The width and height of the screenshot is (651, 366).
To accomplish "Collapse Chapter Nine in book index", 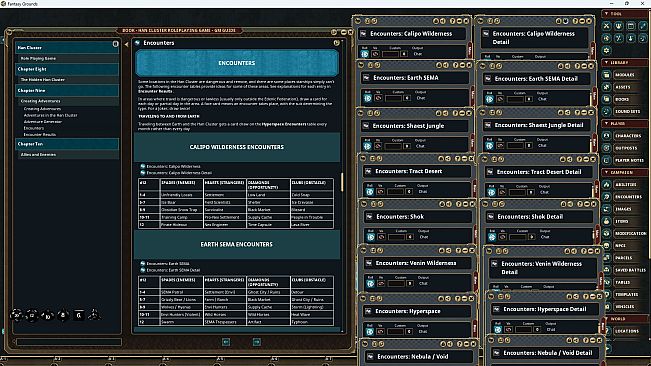I will point(67,90).
